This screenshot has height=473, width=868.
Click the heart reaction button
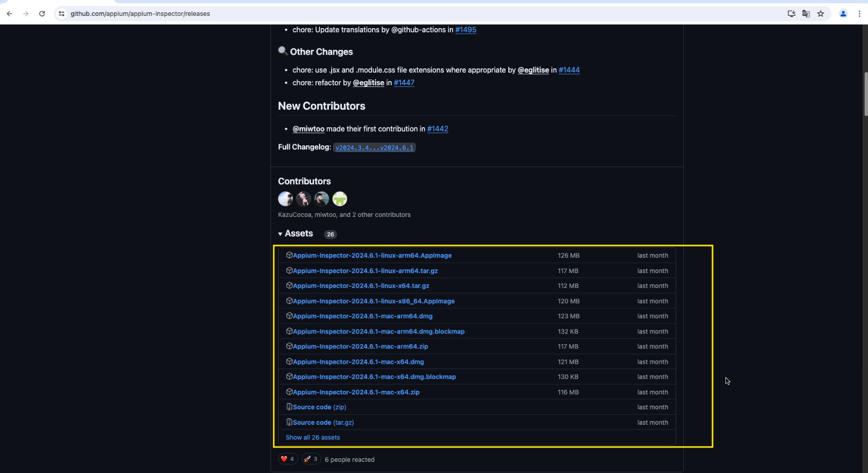click(x=288, y=459)
